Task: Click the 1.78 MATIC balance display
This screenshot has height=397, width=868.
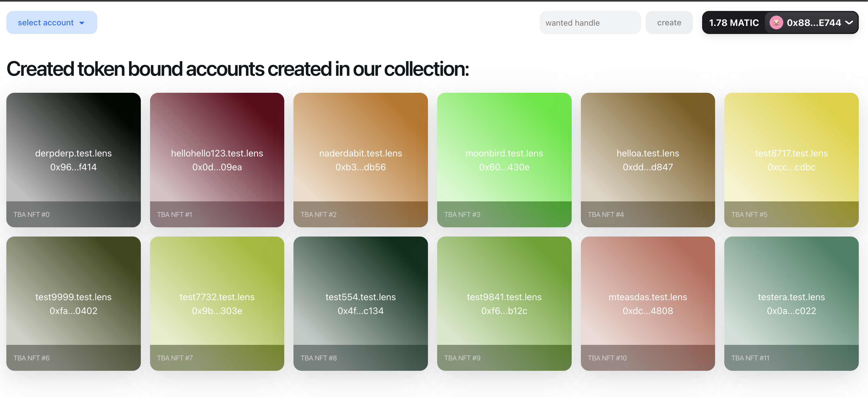Action: [x=734, y=22]
